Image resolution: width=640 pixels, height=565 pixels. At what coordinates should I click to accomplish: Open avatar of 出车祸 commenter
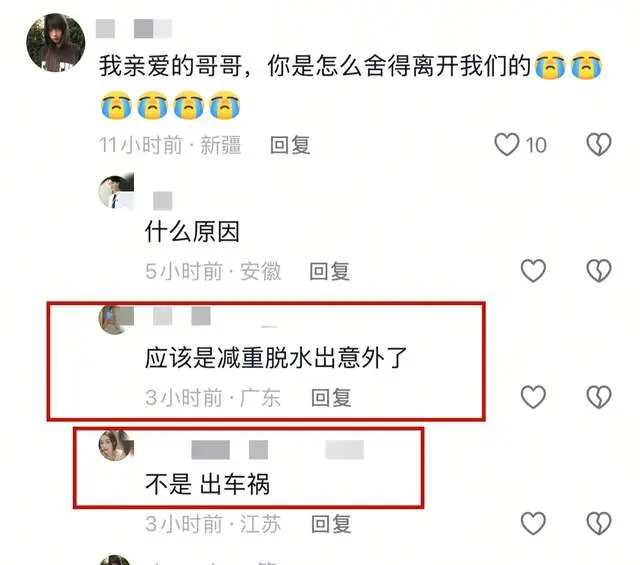tap(116, 445)
